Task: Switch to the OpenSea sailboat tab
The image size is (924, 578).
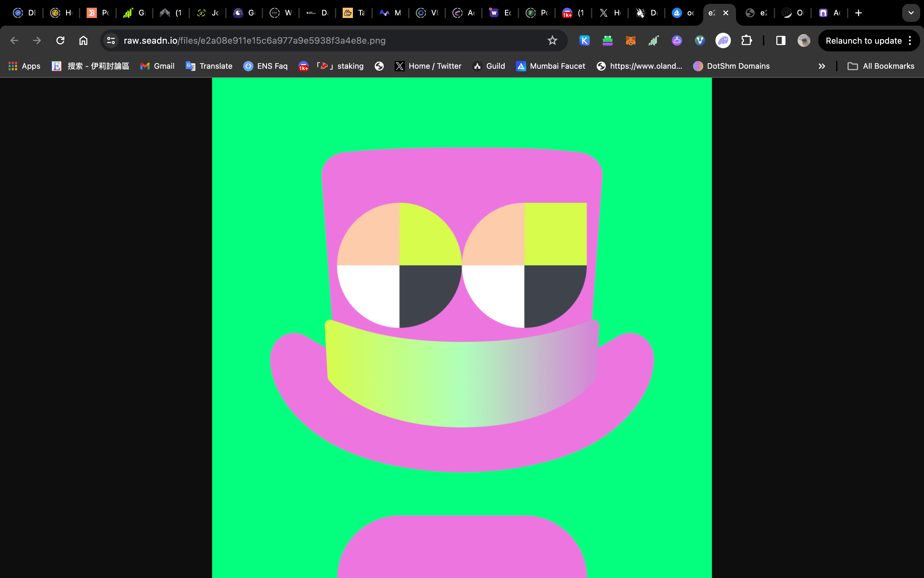Action: click(x=683, y=13)
